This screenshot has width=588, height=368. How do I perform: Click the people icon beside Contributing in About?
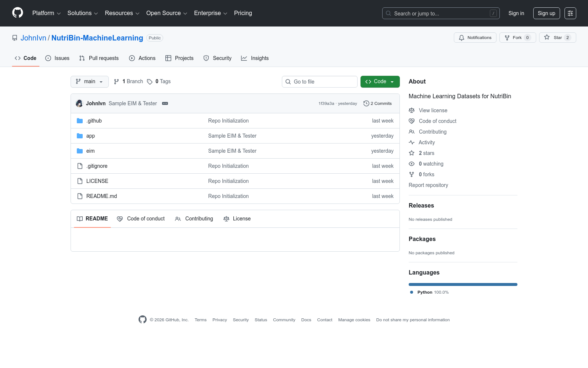412,132
